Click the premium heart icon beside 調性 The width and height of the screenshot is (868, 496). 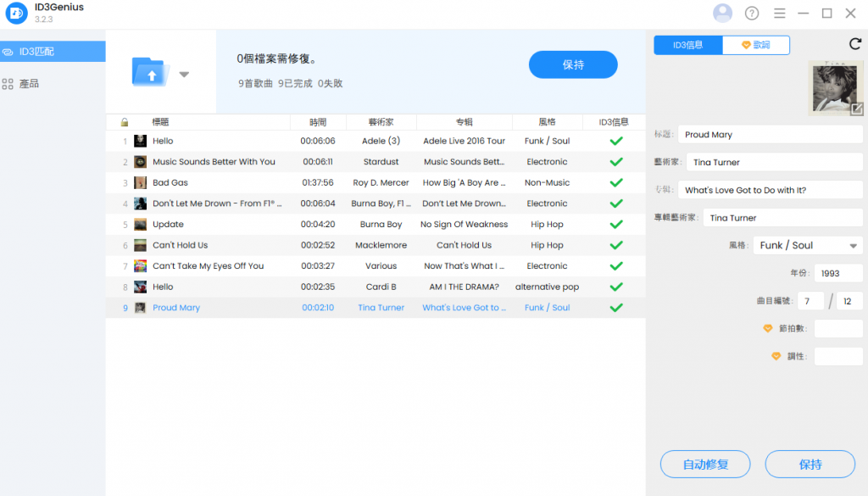[776, 356]
